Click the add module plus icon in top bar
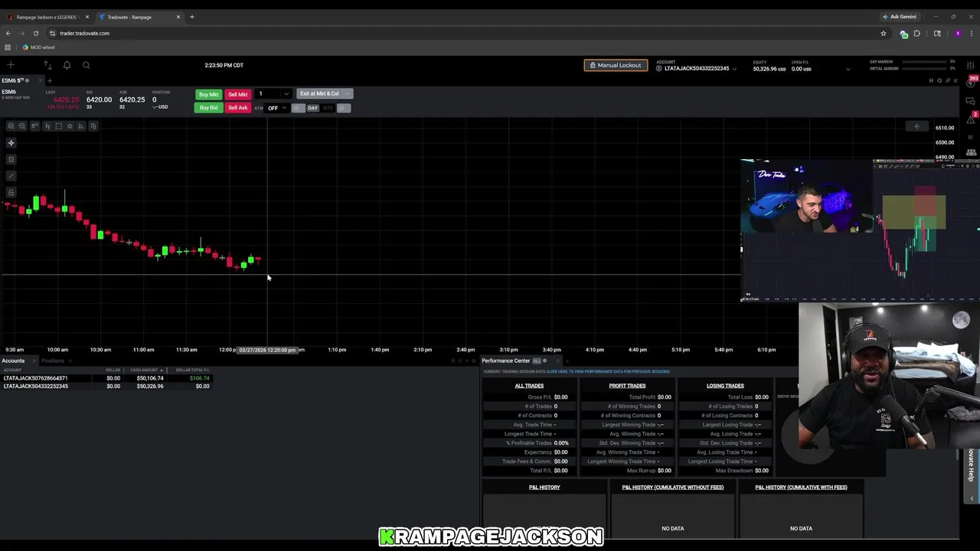Screen dimensions: 980x551 (11, 65)
